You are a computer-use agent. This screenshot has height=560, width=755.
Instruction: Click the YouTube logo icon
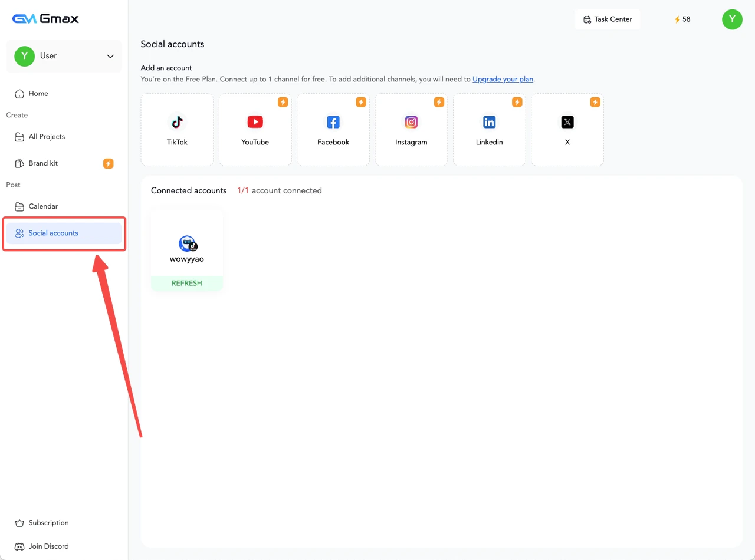coord(255,122)
